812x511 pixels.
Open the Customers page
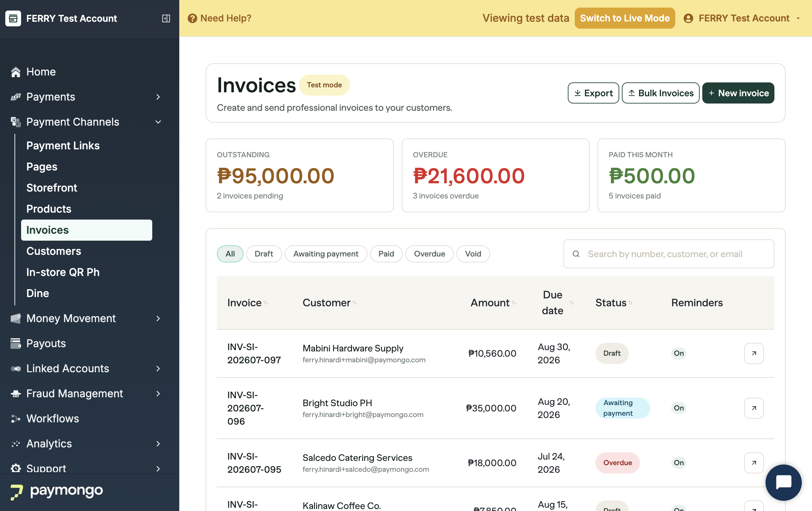tap(54, 251)
